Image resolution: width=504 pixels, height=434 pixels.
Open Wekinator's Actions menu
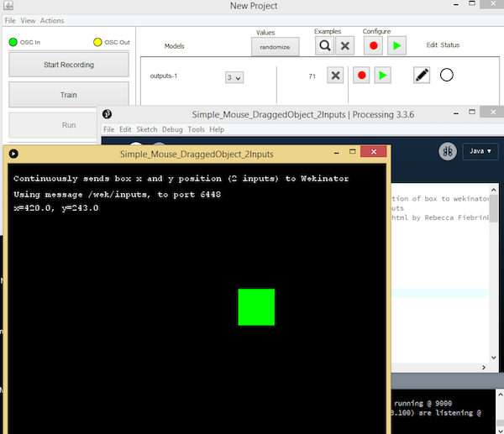click(52, 20)
